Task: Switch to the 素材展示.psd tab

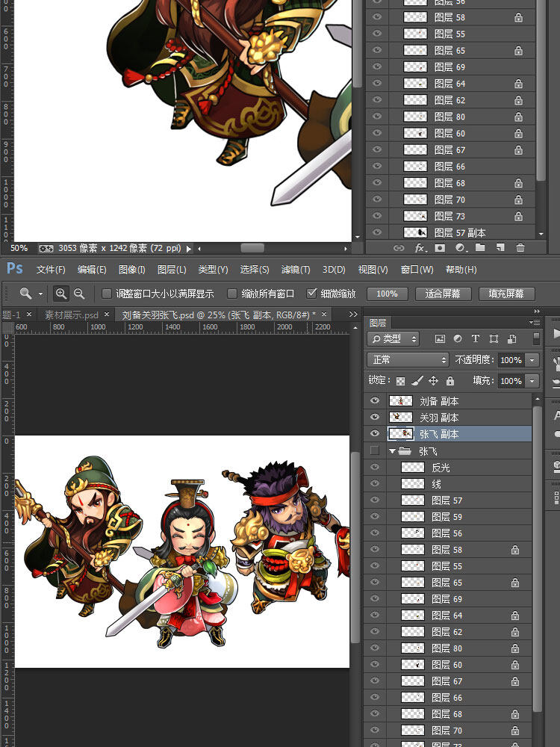Action: (72, 315)
